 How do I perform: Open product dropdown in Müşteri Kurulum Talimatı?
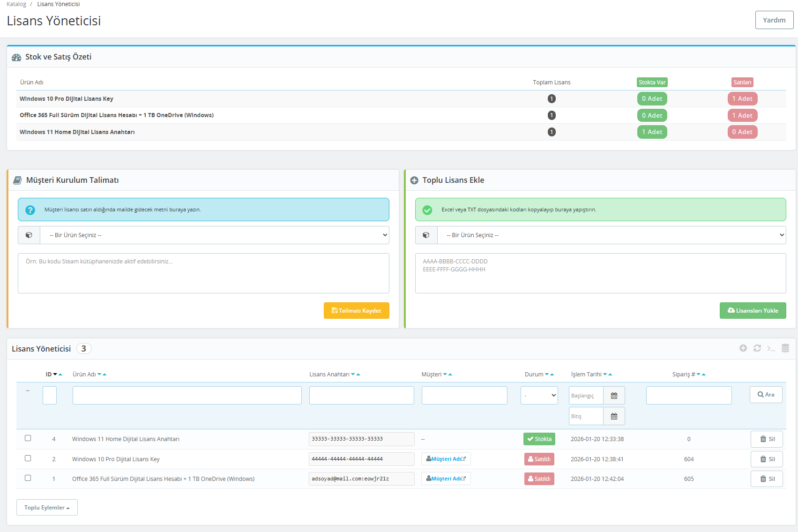pos(214,235)
